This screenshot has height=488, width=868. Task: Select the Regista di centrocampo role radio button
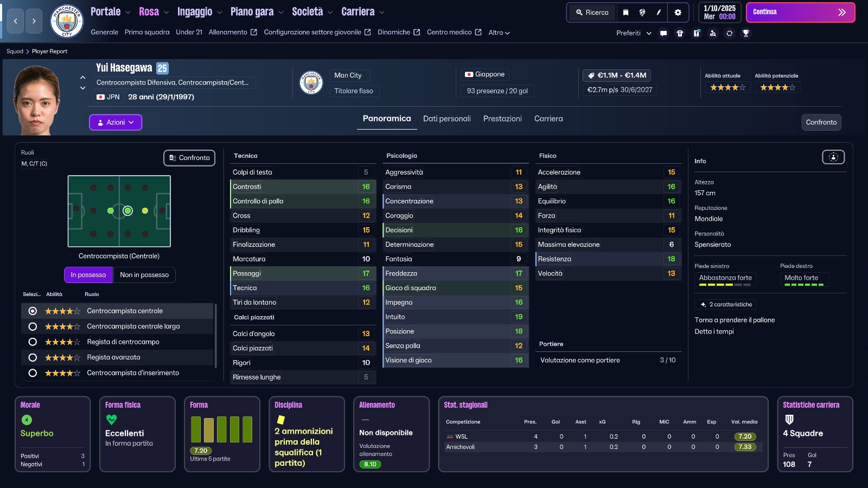tap(33, 342)
